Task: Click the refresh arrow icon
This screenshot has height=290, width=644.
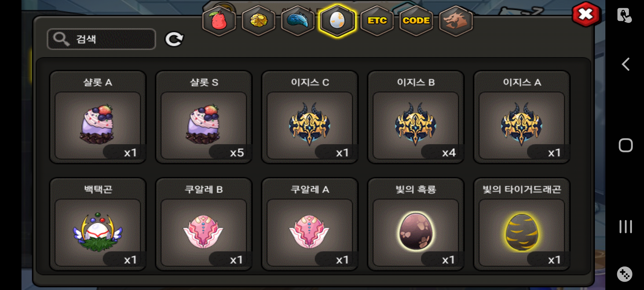Action: tap(174, 39)
